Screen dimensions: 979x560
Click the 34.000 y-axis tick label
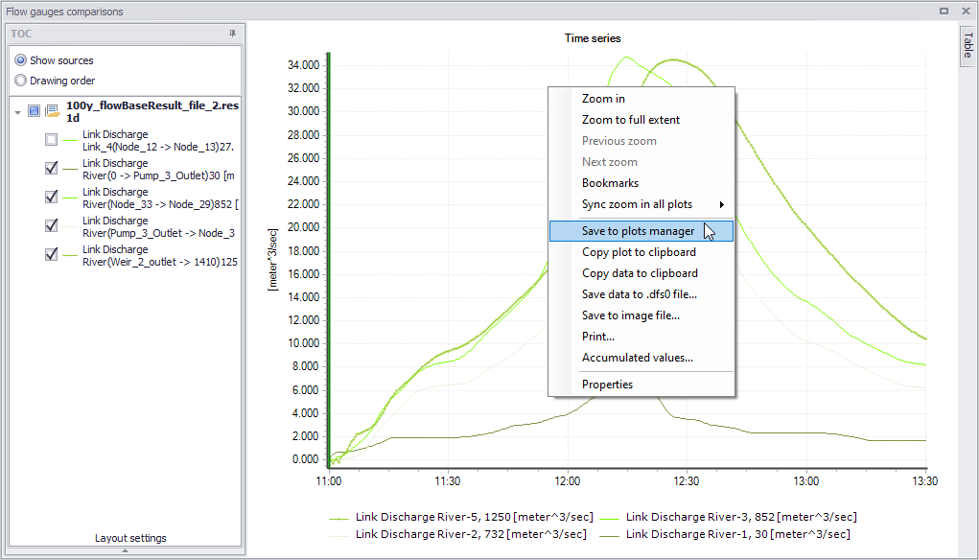pyautogui.click(x=303, y=65)
